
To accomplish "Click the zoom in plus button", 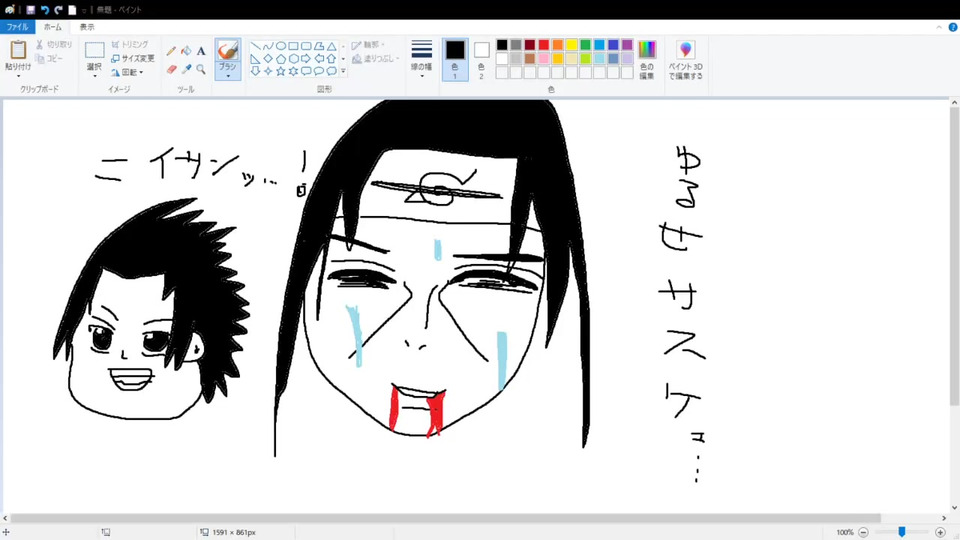I will pyautogui.click(x=940, y=532).
